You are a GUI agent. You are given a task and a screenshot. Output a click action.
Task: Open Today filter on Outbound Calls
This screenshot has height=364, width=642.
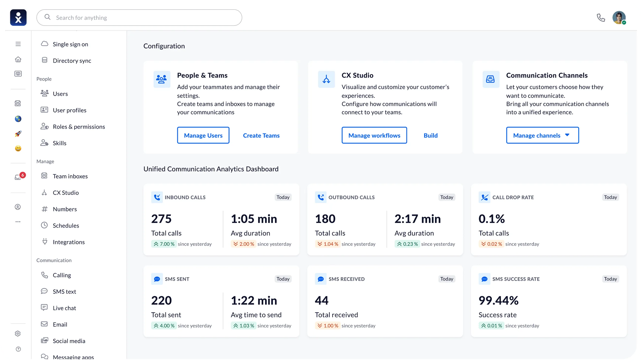[x=447, y=197]
